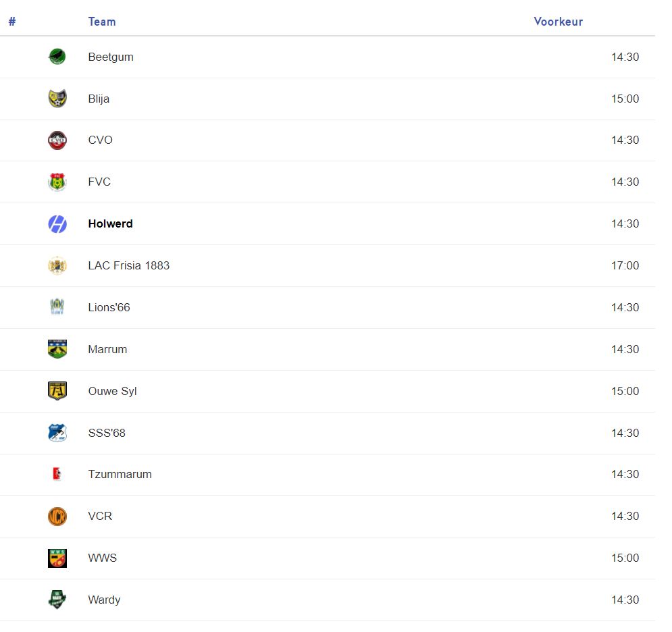Screen dimensions: 672x632
Task: Click the 17:00 time for LAC Frisia
Action: click(625, 266)
